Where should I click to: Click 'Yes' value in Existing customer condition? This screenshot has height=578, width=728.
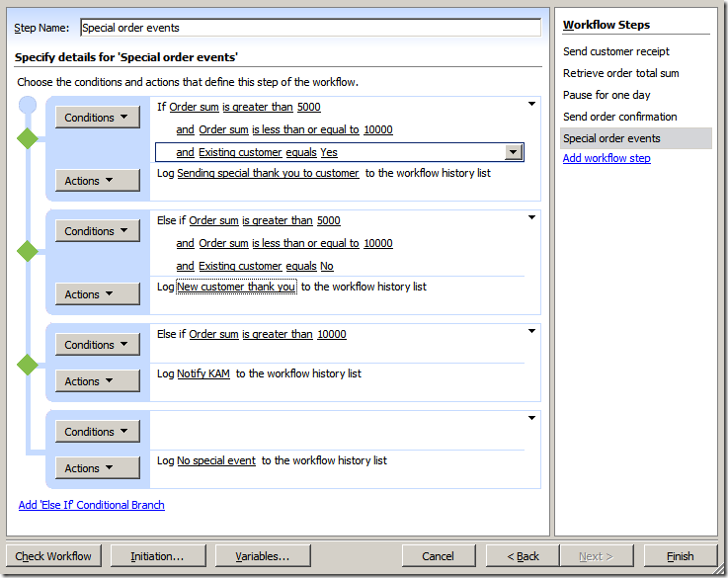point(329,152)
